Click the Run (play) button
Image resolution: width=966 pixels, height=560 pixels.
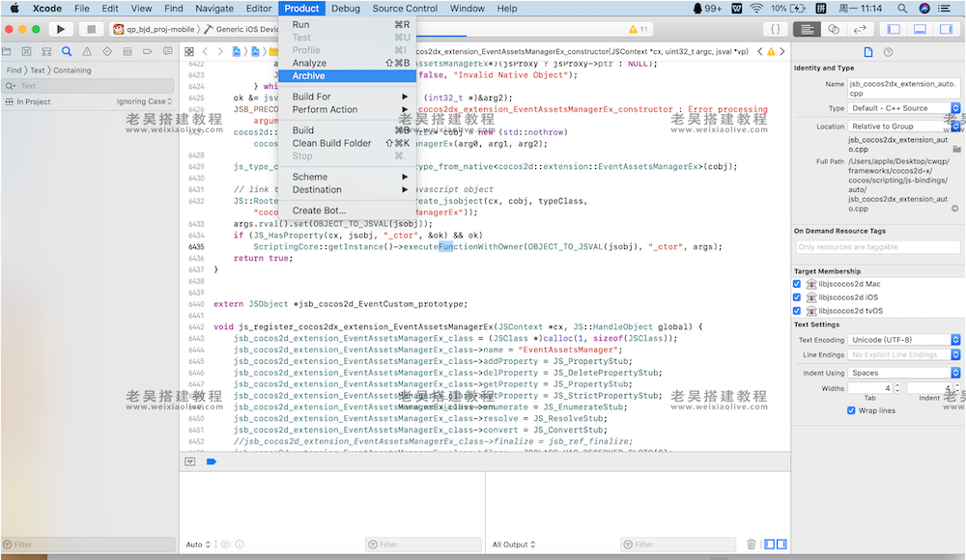click(x=62, y=30)
